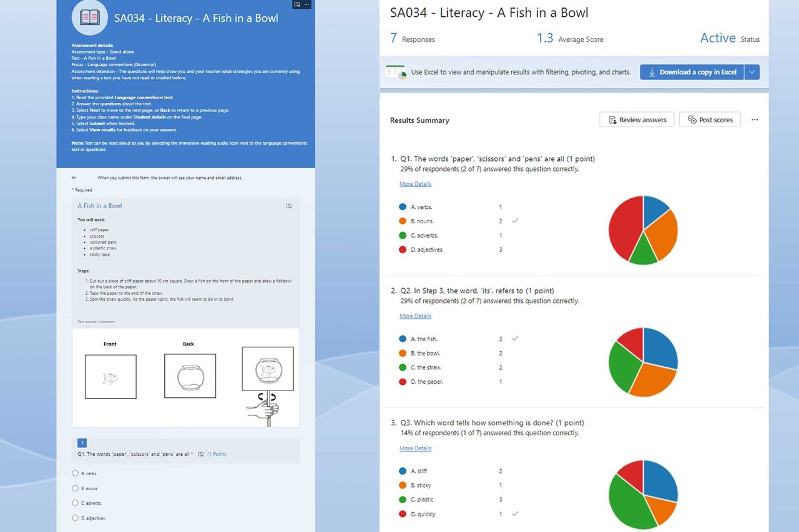Open immersive reader icon in form header
This screenshot has height=532, width=799.
click(297, 4)
